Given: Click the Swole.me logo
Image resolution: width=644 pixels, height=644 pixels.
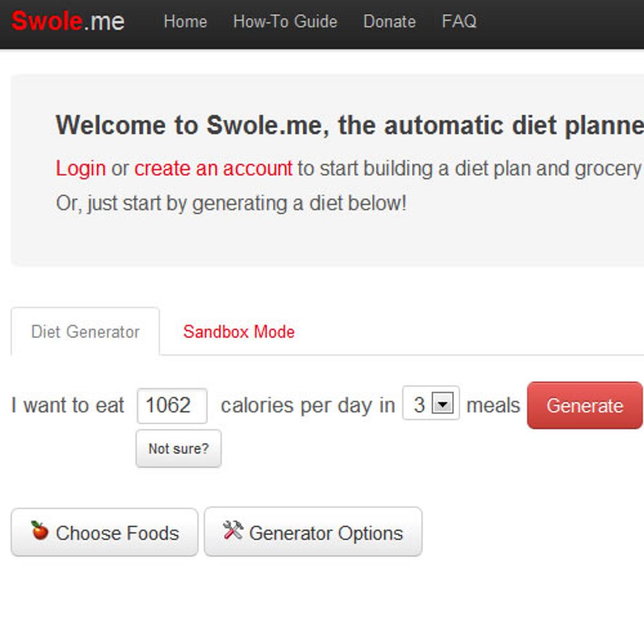Looking at the screenshot, I should 68,21.
